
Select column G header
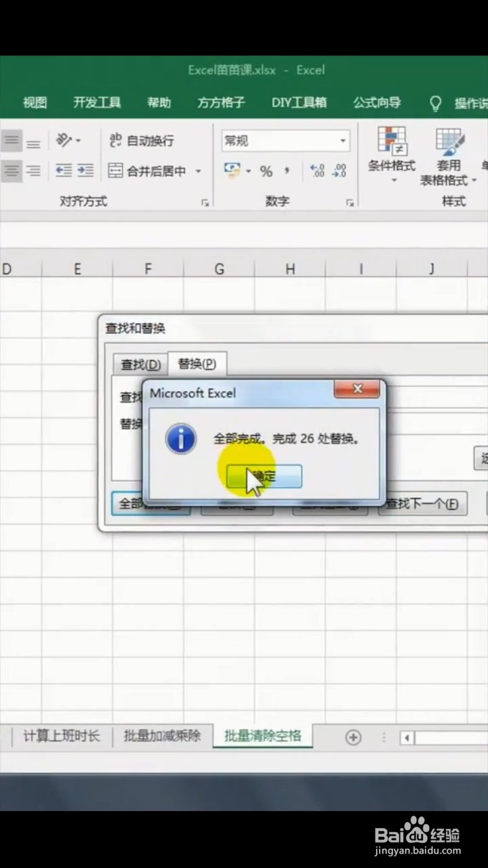coord(219,269)
